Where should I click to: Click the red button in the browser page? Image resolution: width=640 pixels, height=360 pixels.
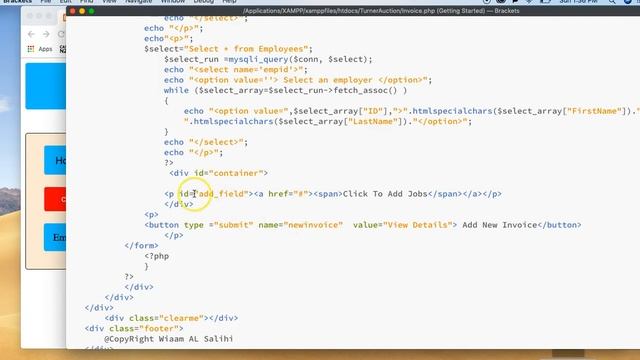55,199
